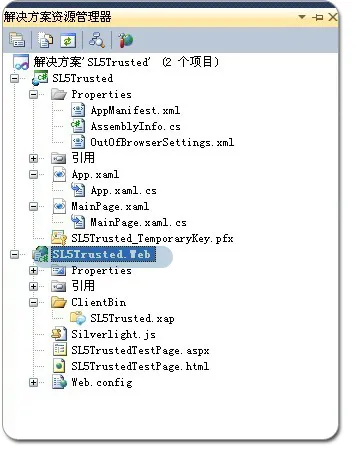Click the Refresh toolbar icon
This screenshot has height=453, width=362.
[68, 40]
